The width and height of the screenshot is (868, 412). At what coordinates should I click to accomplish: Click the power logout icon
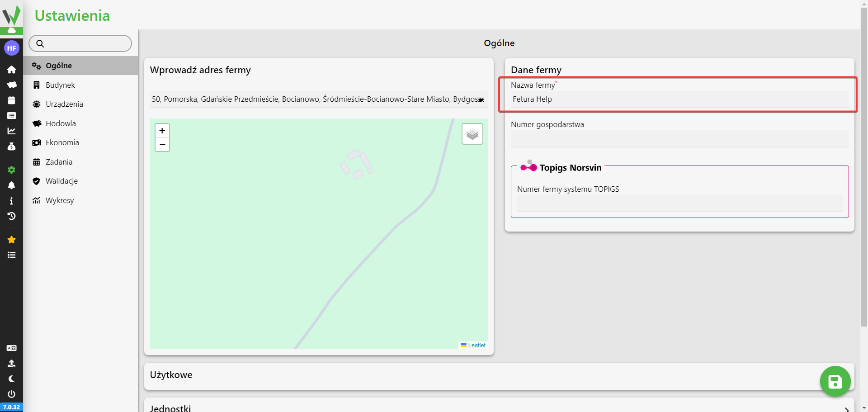coord(11,394)
